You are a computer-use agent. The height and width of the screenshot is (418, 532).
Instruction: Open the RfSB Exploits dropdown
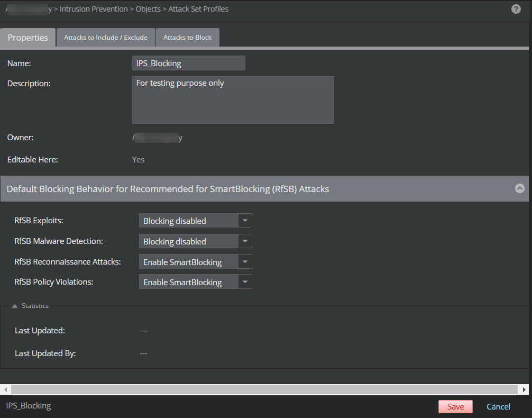196,221
